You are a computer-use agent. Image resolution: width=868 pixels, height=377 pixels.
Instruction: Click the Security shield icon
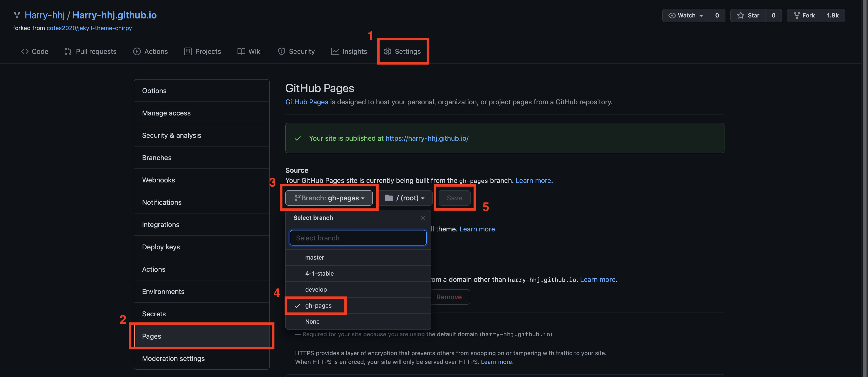point(281,51)
